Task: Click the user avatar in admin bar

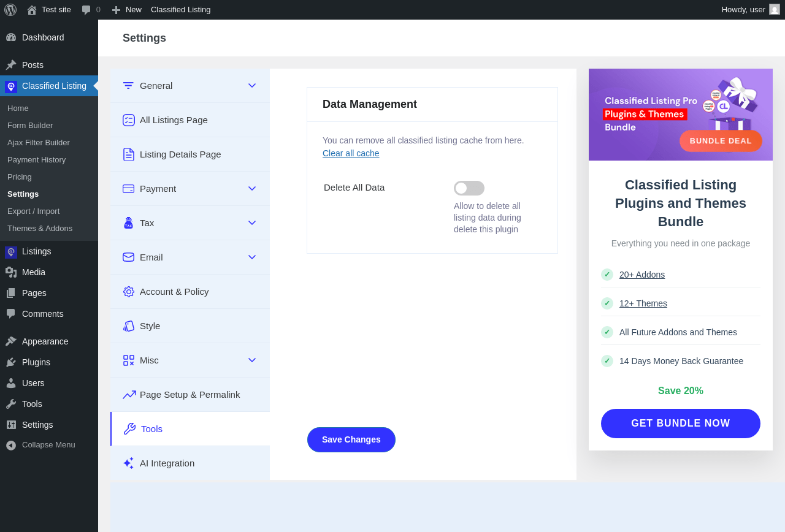Action: click(775, 9)
